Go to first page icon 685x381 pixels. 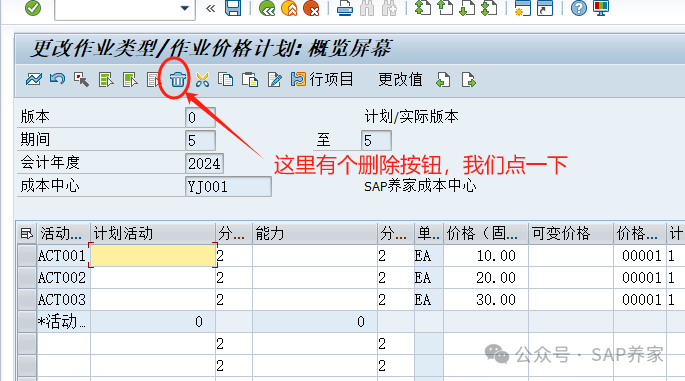click(422, 8)
